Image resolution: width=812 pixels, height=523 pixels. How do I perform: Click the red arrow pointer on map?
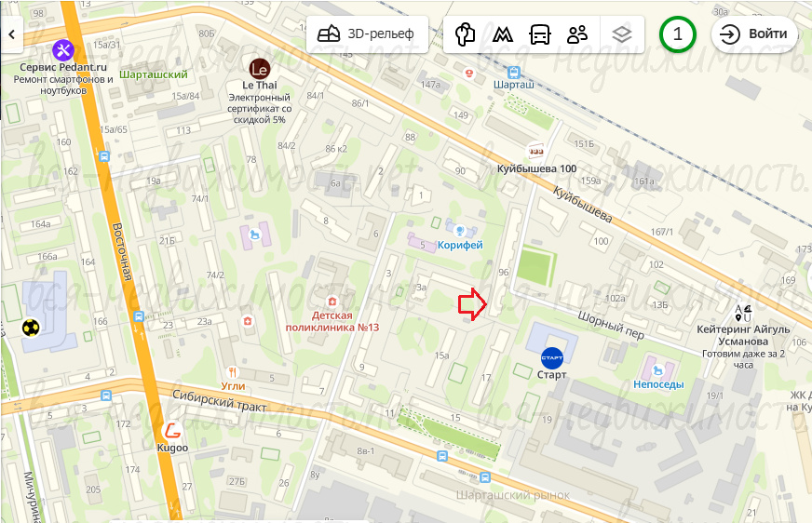[x=472, y=303]
